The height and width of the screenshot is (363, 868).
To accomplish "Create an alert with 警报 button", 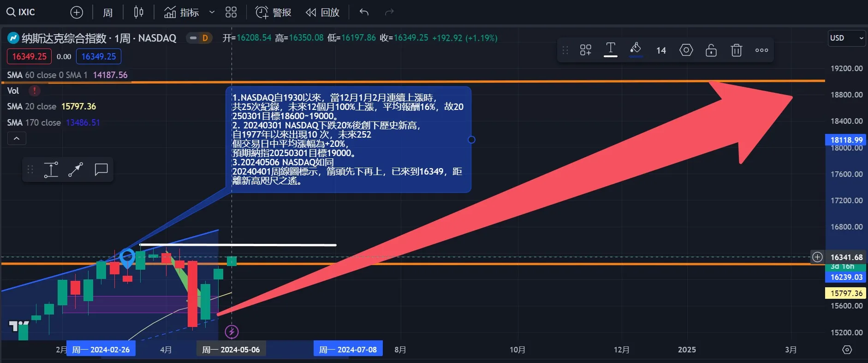I will pyautogui.click(x=273, y=12).
